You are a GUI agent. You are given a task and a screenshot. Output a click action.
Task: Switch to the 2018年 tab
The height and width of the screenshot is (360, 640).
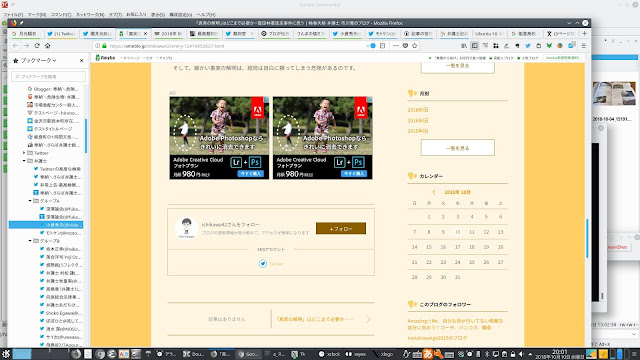click(168, 33)
